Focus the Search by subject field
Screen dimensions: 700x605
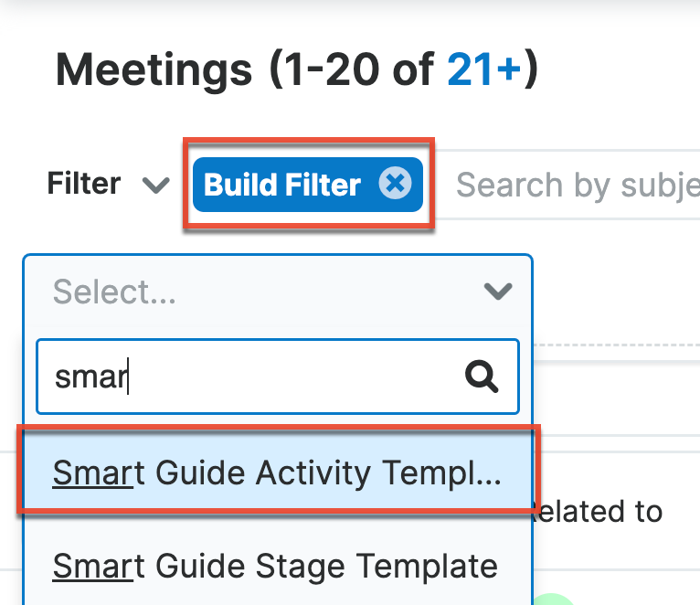[576, 186]
